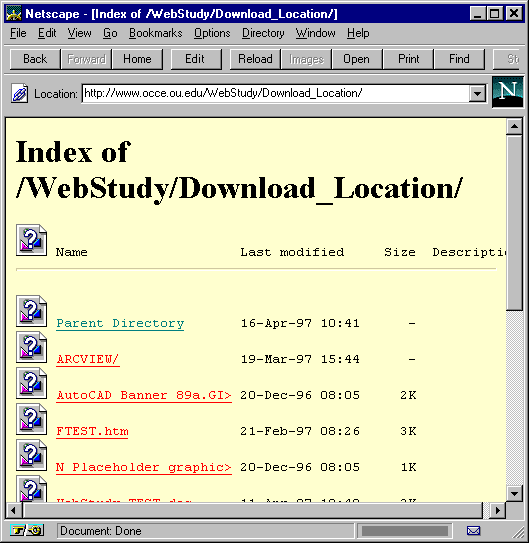Open the Go menu
This screenshot has height=543, width=529.
110,33
